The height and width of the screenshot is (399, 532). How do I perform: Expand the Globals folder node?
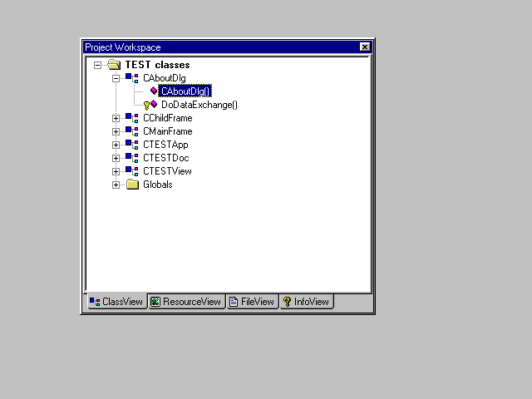click(116, 185)
